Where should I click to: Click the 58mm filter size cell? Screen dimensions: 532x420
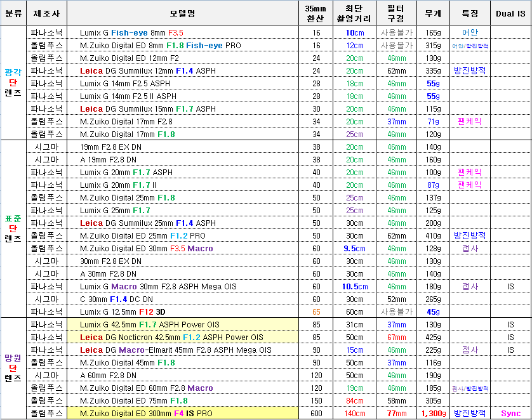(396, 401)
